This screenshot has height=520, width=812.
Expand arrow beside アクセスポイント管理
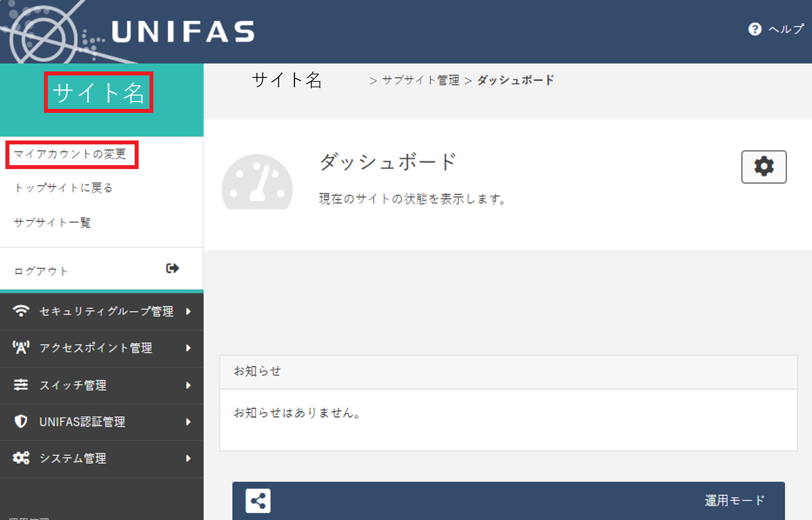click(x=188, y=348)
